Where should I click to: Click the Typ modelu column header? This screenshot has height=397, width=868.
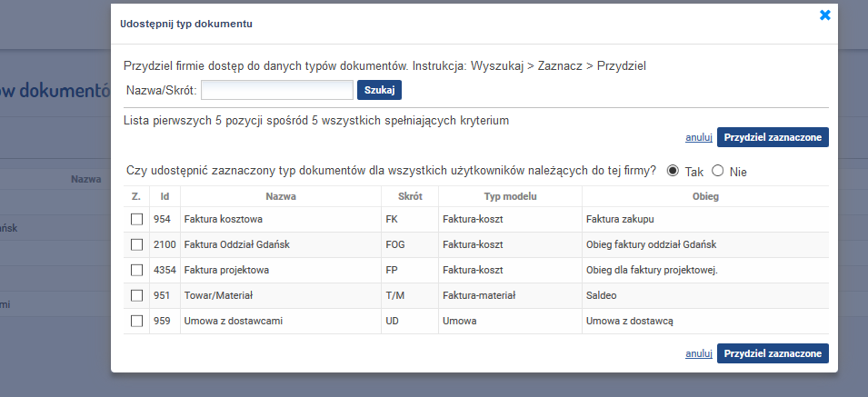(511, 196)
